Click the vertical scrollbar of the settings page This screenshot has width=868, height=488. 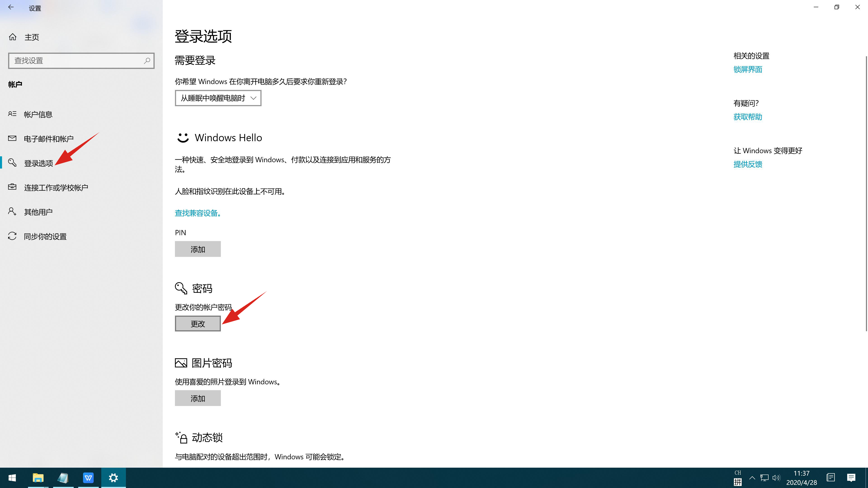point(866,194)
